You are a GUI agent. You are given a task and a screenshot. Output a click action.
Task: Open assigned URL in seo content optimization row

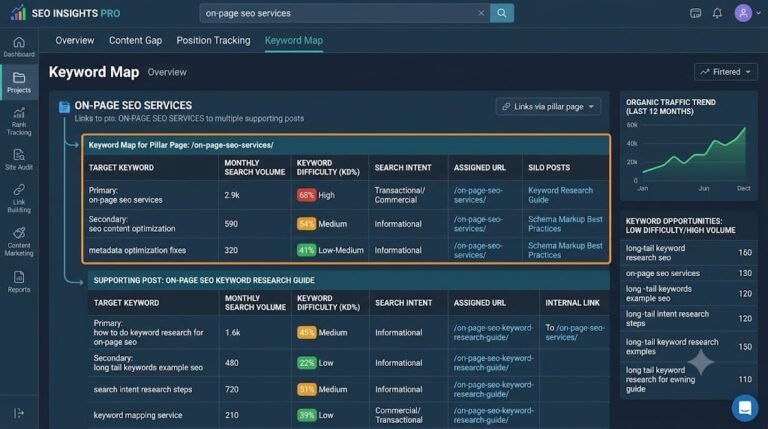[478, 224]
